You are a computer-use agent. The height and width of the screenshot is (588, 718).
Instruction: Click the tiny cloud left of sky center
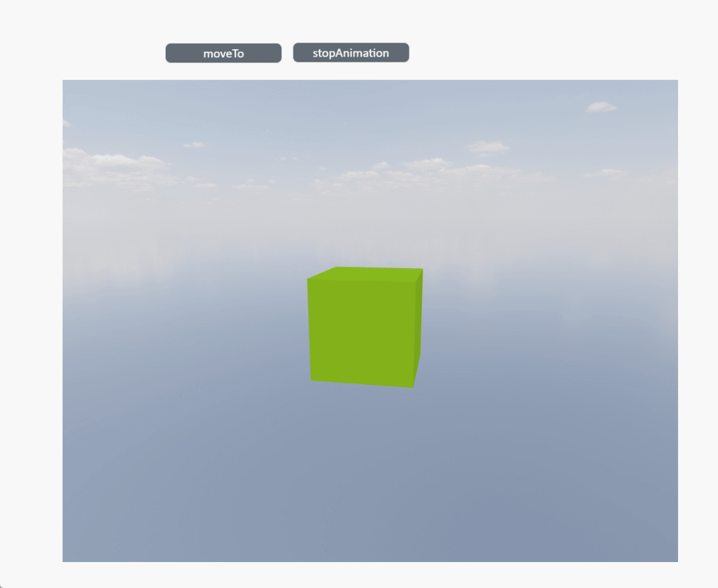194,144
